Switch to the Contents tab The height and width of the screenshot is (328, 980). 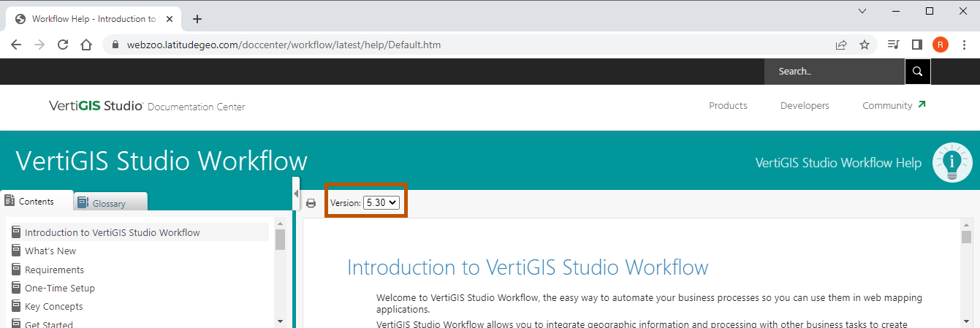click(37, 201)
